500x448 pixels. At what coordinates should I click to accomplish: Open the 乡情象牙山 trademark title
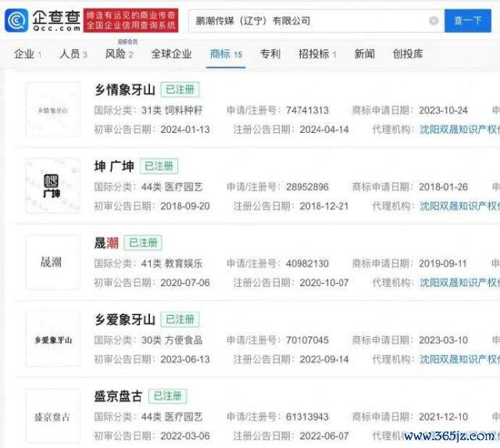point(125,90)
